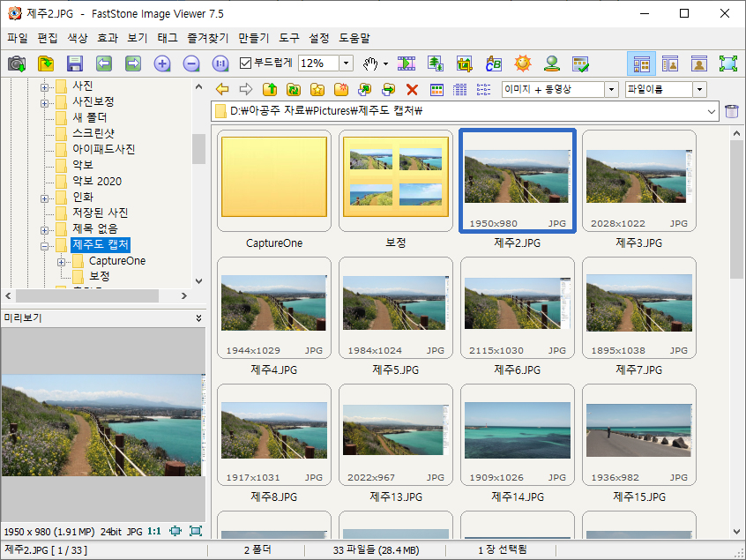Add folder to favorites star icon

pos(317,89)
